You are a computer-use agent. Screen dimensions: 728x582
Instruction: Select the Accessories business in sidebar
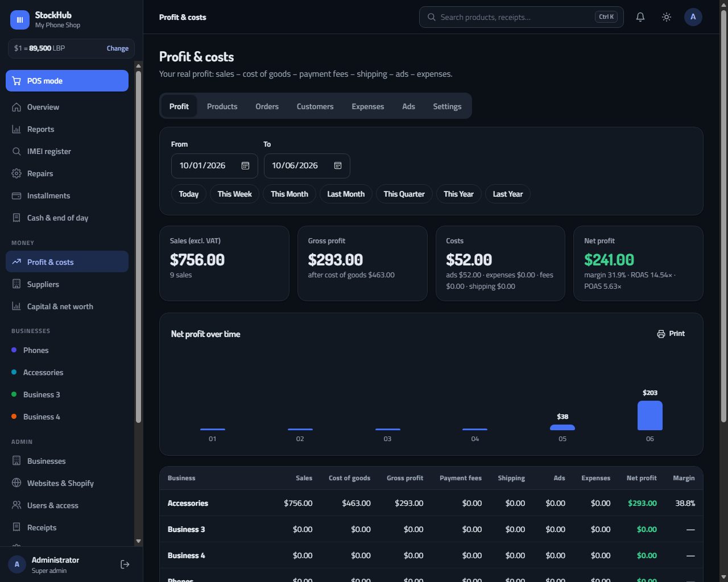click(67, 372)
